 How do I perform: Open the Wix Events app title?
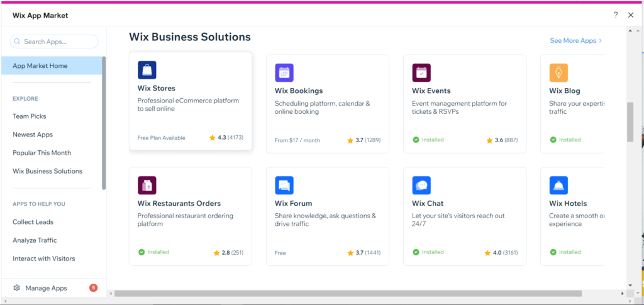click(x=431, y=91)
